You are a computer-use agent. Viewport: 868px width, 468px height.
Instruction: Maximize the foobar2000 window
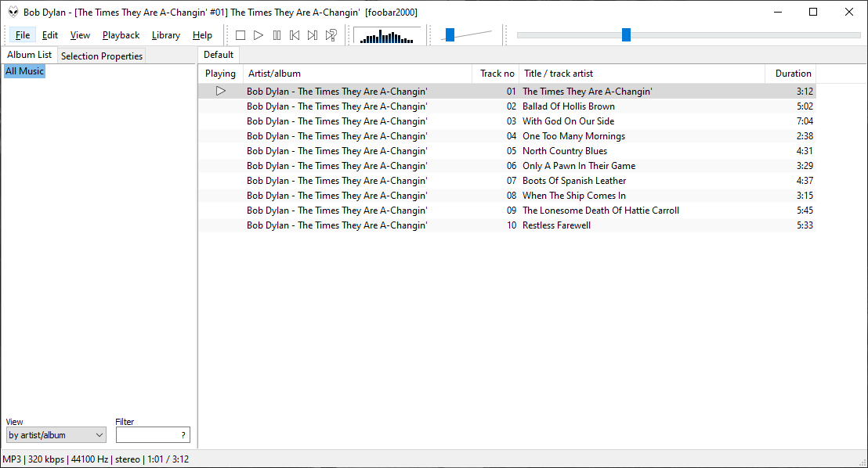[x=813, y=13]
